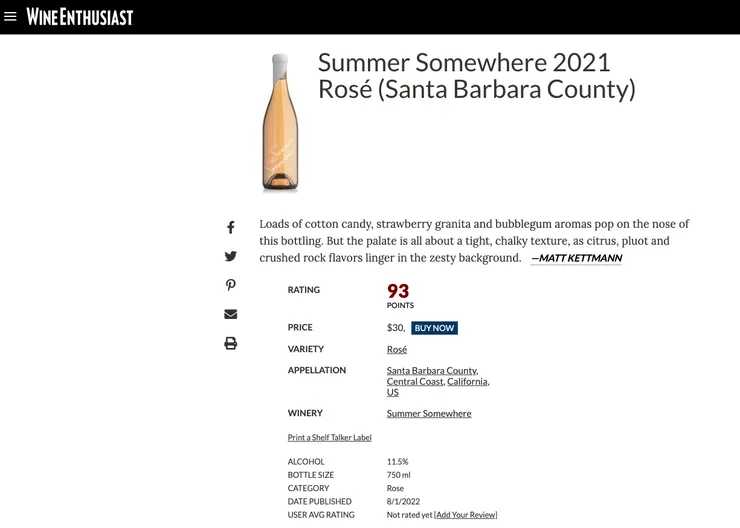Select the US appellation link

pos(393,392)
